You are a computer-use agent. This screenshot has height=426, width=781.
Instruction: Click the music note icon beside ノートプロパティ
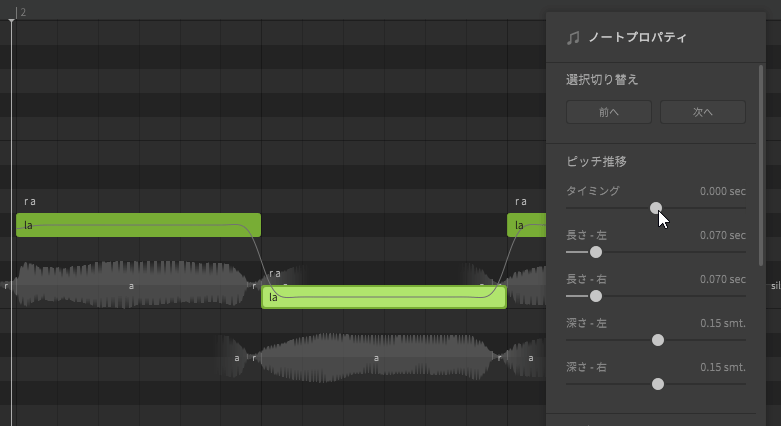(x=573, y=38)
